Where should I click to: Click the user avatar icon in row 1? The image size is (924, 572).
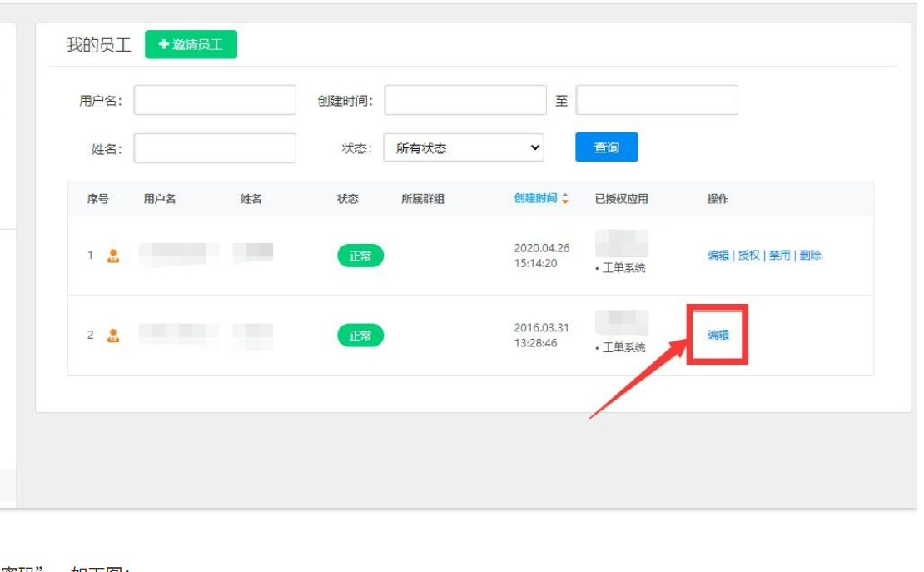pyautogui.click(x=113, y=256)
